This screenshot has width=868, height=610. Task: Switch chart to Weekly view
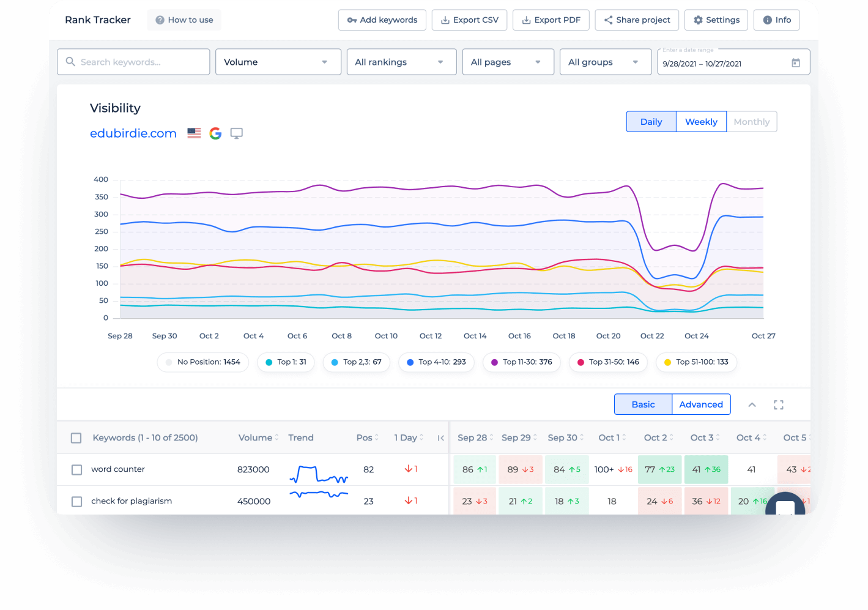(x=701, y=122)
